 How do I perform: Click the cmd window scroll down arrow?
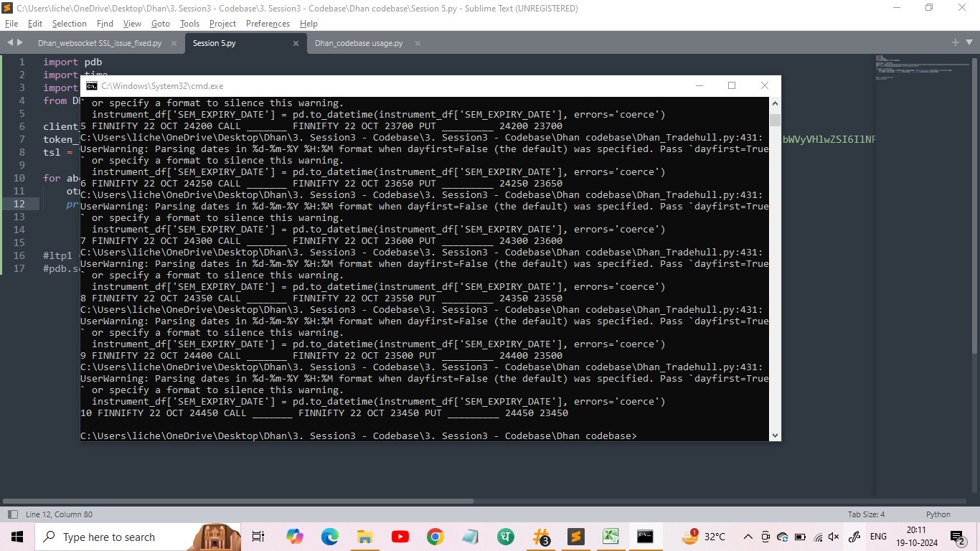pyautogui.click(x=775, y=435)
